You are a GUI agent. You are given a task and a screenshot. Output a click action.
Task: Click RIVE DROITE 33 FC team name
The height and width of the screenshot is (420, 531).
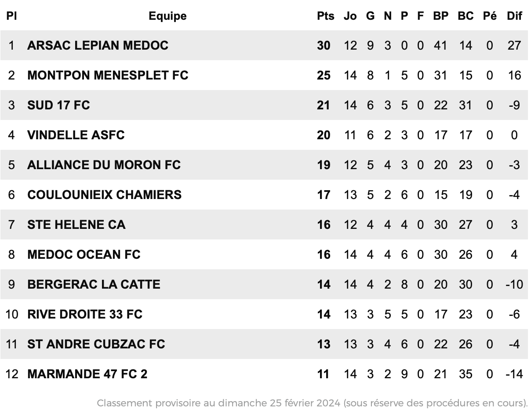pyautogui.click(x=85, y=314)
